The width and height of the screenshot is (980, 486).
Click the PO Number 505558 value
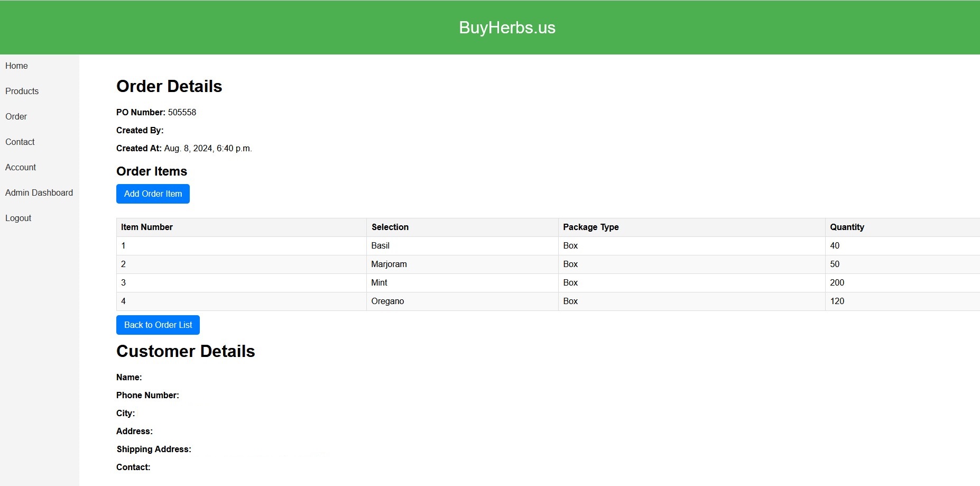(x=181, y=112)
